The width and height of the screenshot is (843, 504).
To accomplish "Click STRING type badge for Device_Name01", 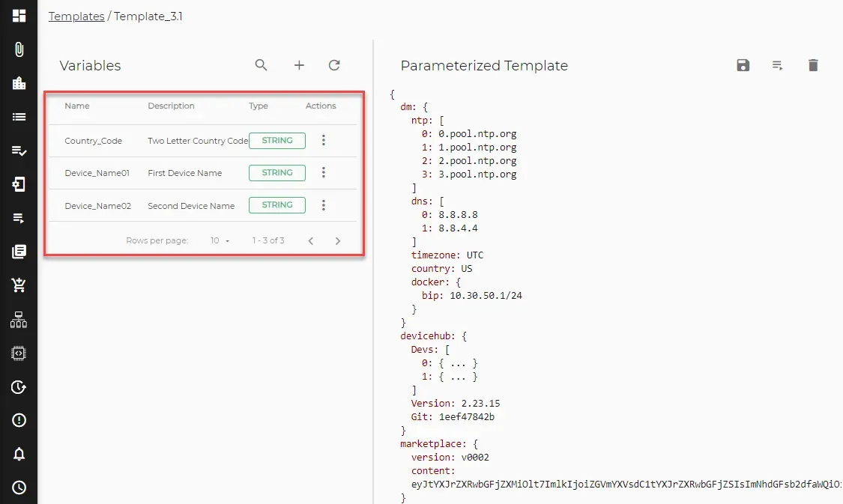I will pos(277,172).
